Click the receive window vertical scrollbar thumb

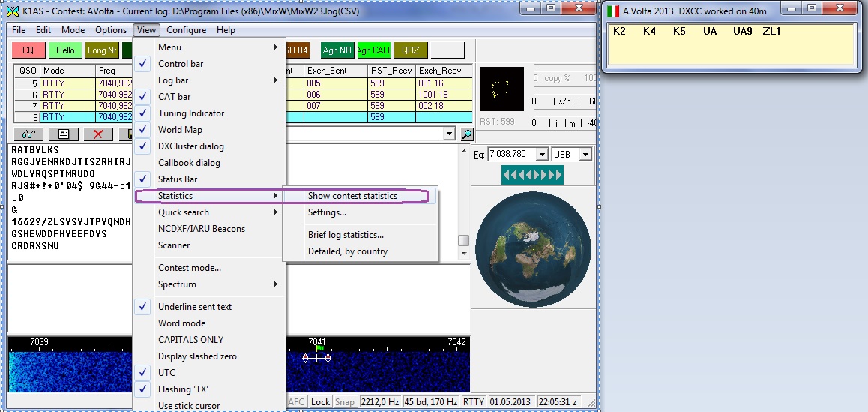[x=464, y=241]
